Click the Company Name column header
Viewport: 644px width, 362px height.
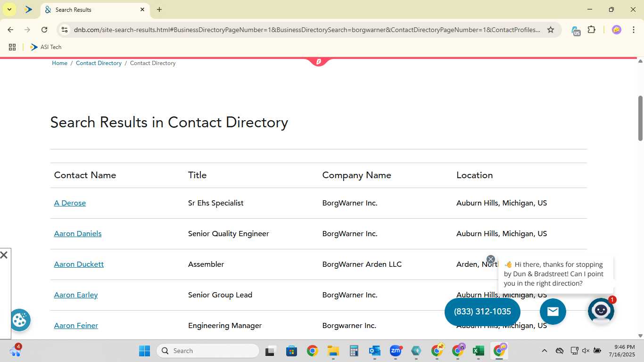356,175
